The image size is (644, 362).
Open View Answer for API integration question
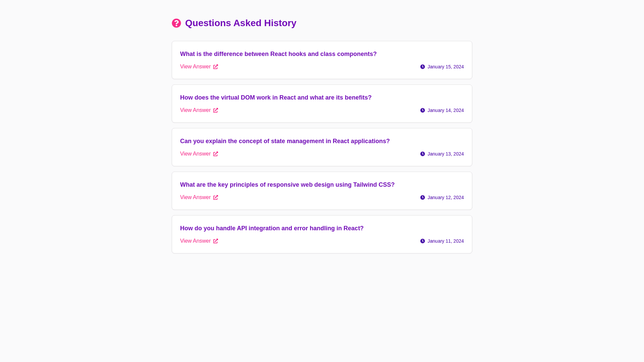point(195,241)
